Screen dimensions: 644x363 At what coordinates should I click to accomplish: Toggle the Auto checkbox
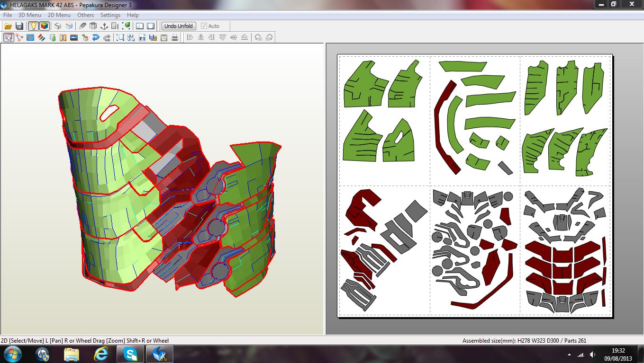click(x=210, y=26)
